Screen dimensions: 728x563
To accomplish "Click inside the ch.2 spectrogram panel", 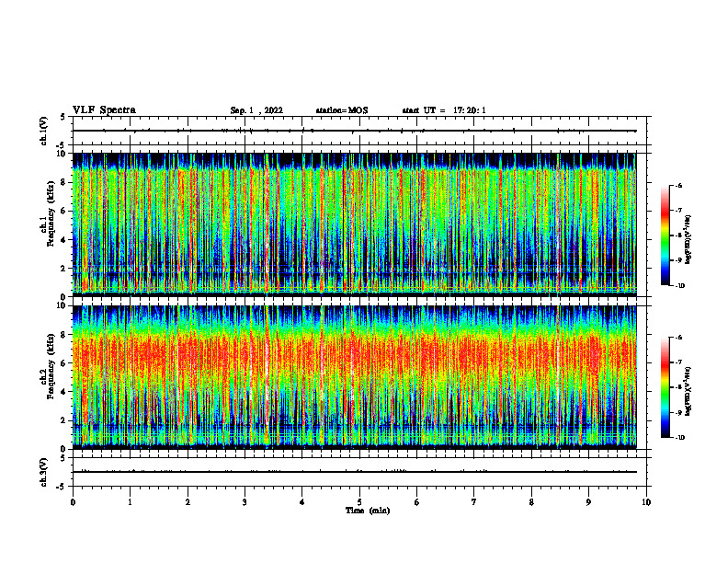I will pyautogui.click(x=355, y=377).
